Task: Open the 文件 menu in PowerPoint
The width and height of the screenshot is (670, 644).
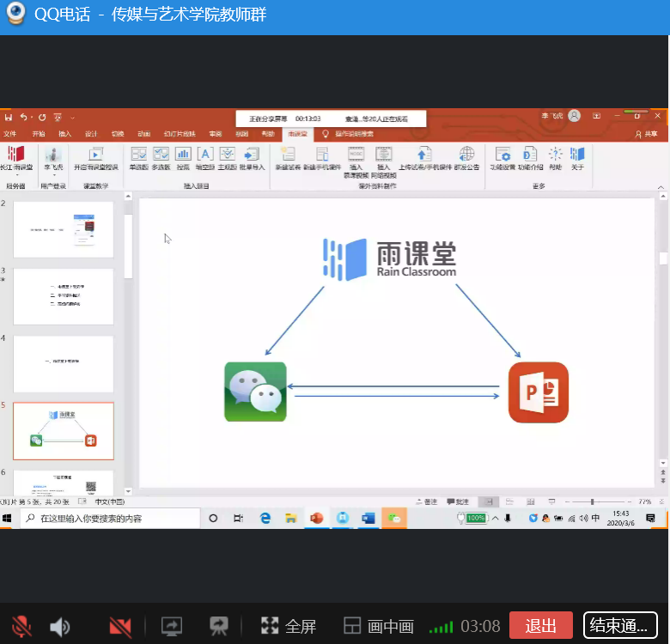Action: pos(9,134)
